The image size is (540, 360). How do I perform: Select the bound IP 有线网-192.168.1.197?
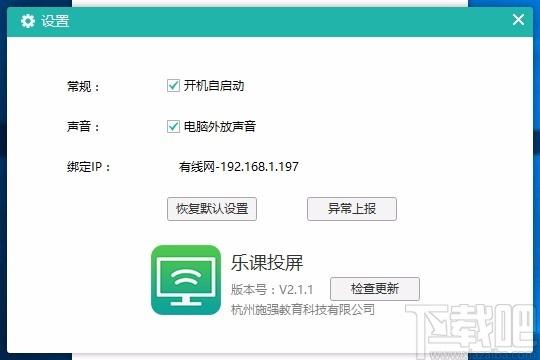238,167
